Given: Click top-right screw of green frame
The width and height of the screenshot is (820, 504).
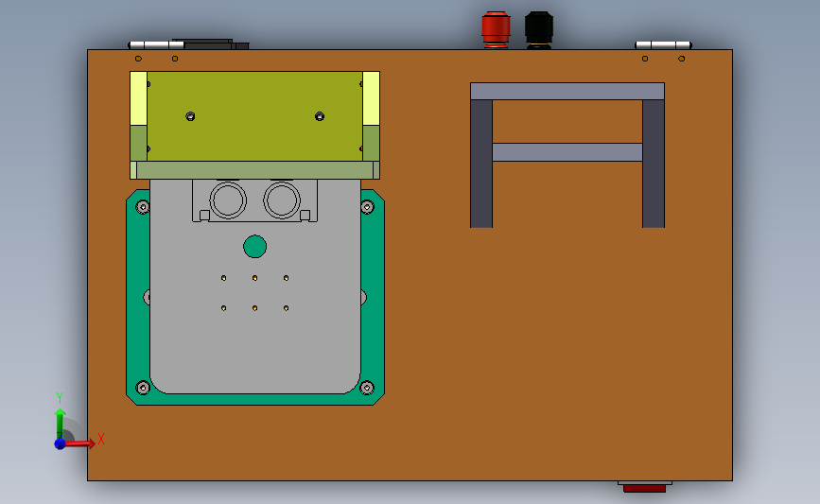Looking at the screenshot, I should coord(367,207).
